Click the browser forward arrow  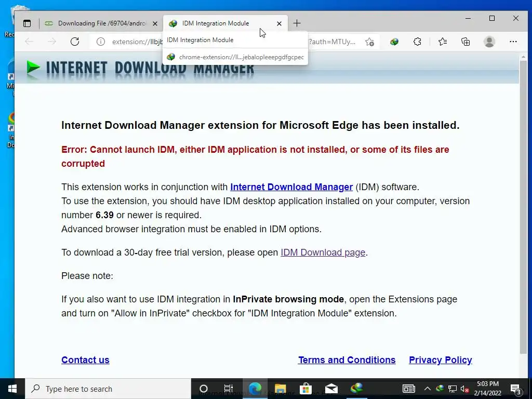(52, 42)
